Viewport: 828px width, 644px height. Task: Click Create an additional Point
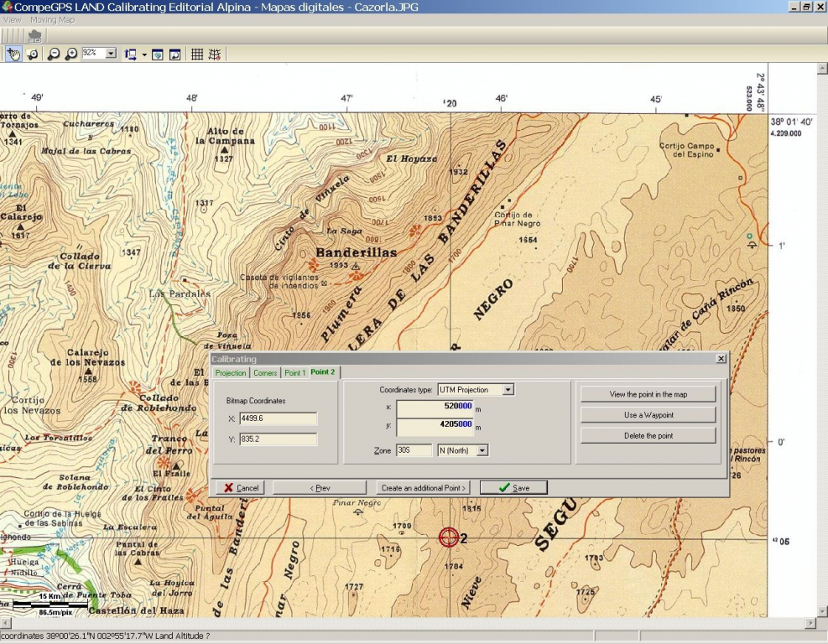click(423, 488)
